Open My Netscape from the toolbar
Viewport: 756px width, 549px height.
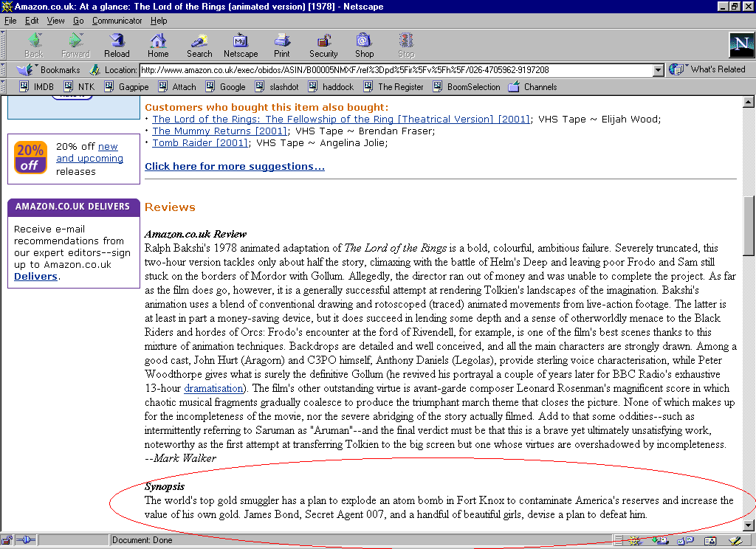coord(241,45)
